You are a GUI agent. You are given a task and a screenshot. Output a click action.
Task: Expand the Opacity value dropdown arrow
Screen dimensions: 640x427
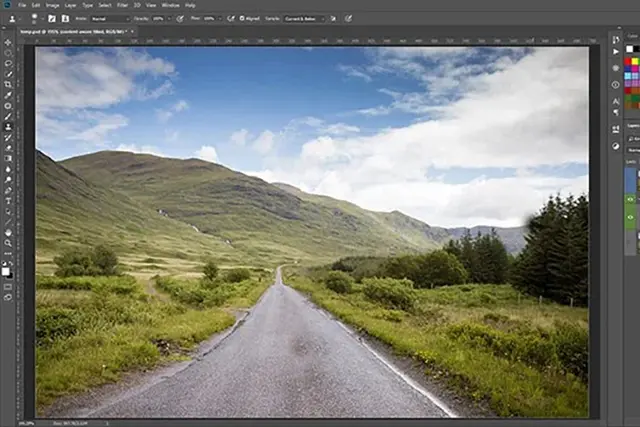169,19
